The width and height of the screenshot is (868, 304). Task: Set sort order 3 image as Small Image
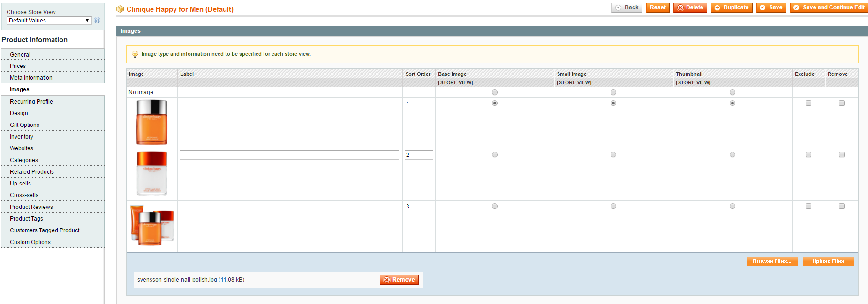click(613, 206)
